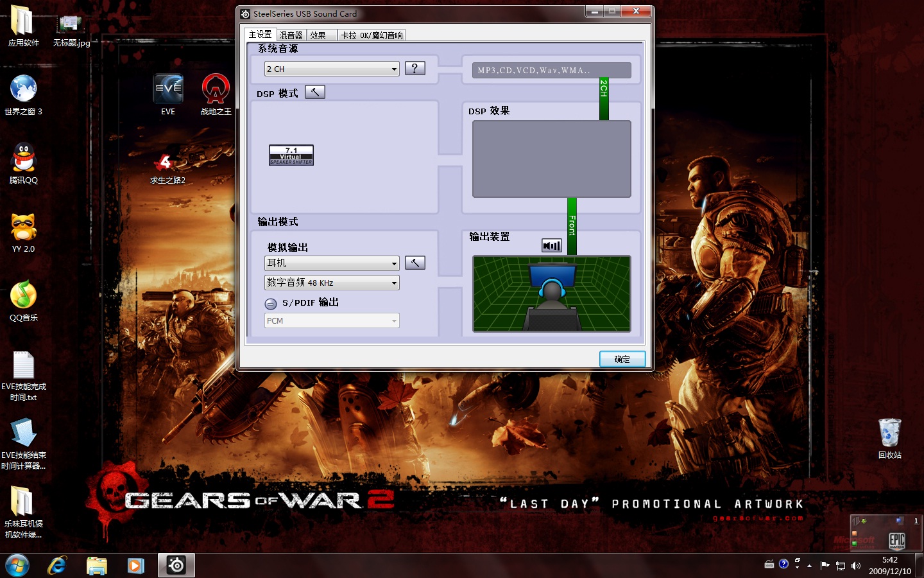Toggle the S/PDIF 输出 round button
The image size is (924, 578).
[x=271, y=304]
